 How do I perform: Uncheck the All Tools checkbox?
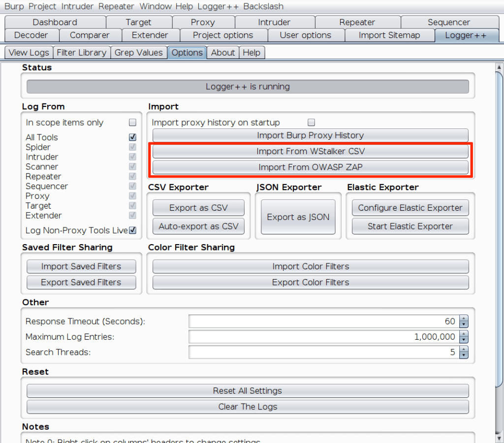tap(132, 137)
